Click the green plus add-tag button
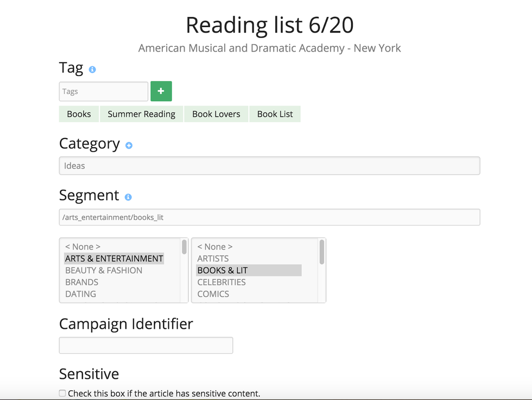 pos(161,91)
